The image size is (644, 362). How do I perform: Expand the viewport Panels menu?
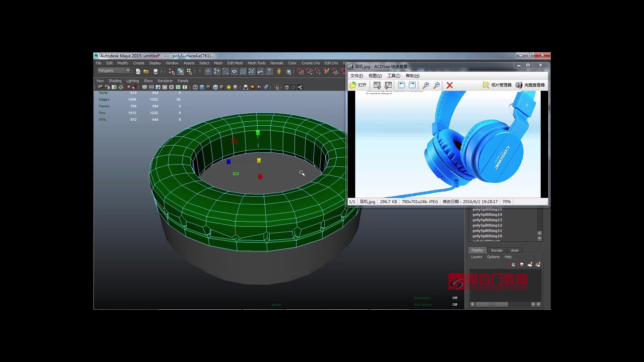pyautogui.click(x=183, y=81)
